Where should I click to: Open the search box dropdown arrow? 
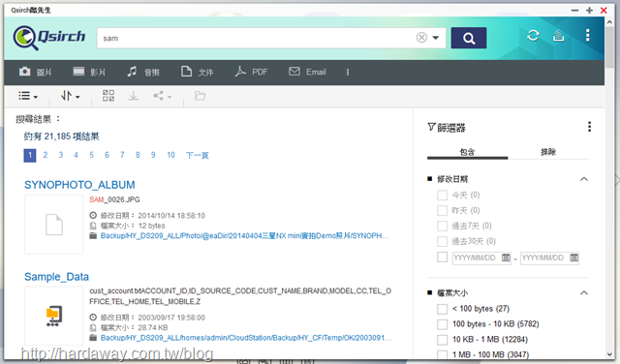coord(436,38)
